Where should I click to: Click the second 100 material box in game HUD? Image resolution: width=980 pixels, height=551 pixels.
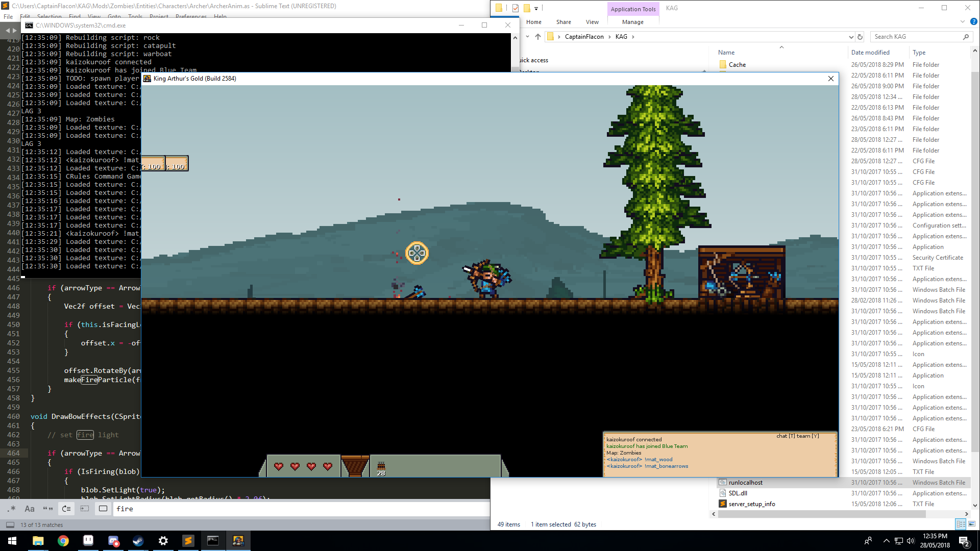(x=177, y=163)
